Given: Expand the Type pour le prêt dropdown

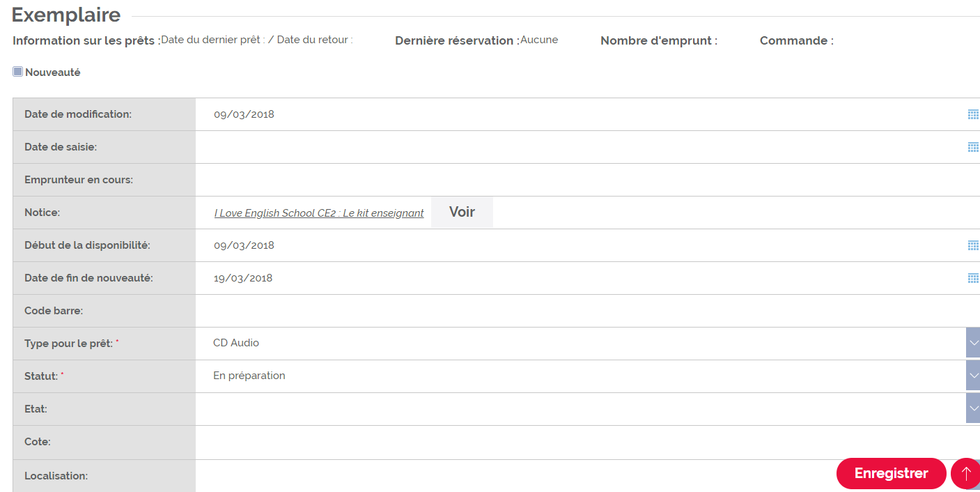Looking at the screenshot, I should (x=973, y=343).
